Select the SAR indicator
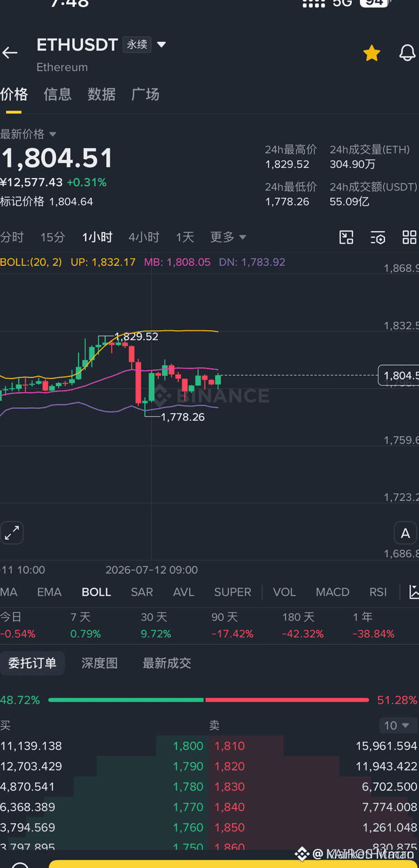The height and width of the screenshot is (868, 419). pyautogui.click(x=142, y=592)
